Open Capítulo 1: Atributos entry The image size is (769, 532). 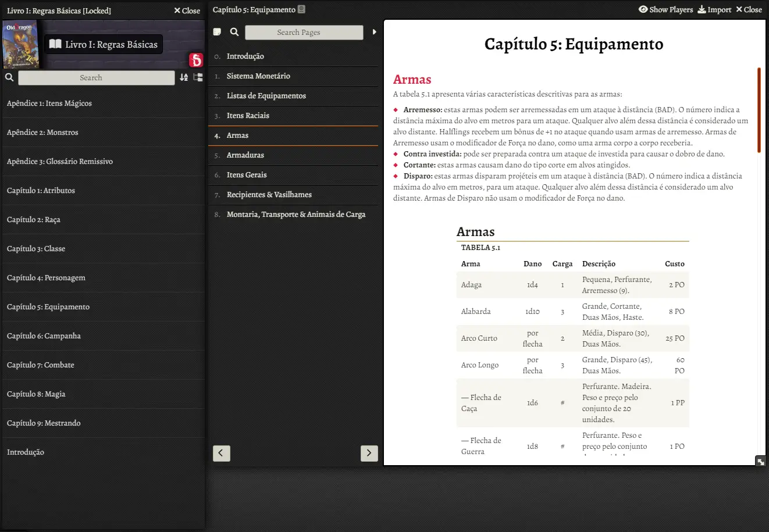point(104,191)
